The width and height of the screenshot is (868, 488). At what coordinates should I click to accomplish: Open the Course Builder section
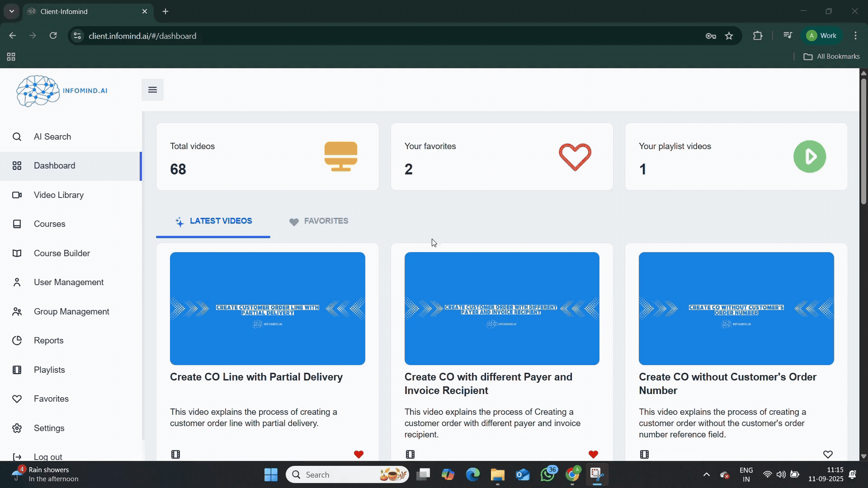pos(62,253)
